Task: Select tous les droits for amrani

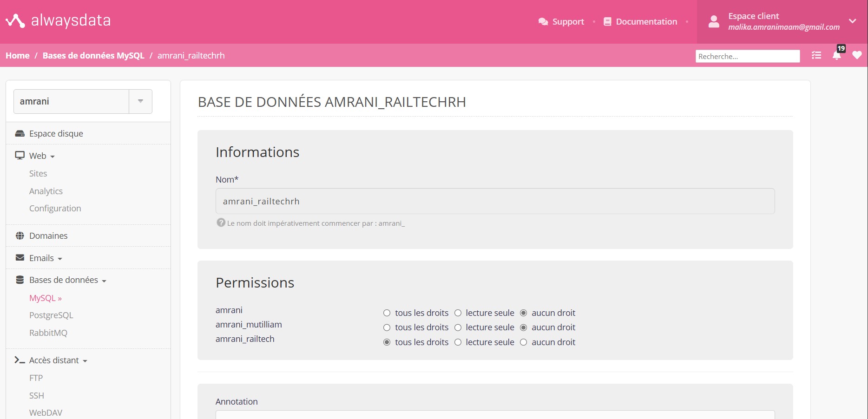Action: tap(387, 313)
